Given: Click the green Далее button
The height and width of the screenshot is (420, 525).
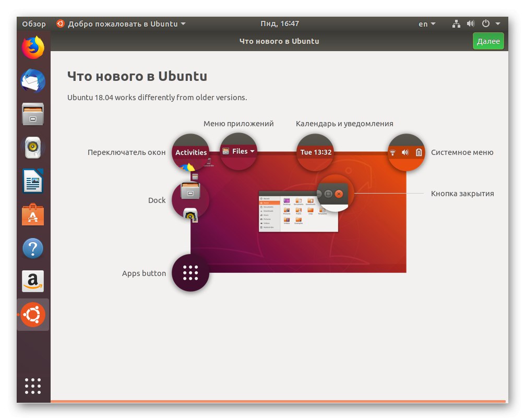Looking at the screenshot, I should pos(488,41).
